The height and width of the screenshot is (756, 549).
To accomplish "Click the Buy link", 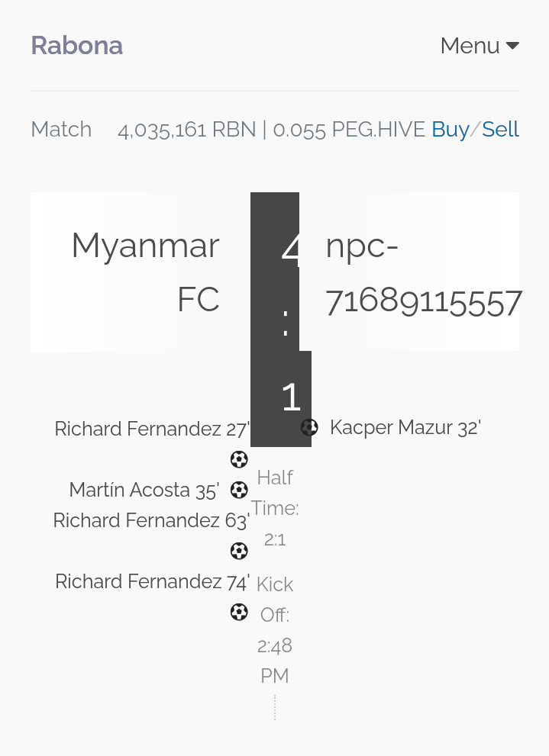I will 450,129.
